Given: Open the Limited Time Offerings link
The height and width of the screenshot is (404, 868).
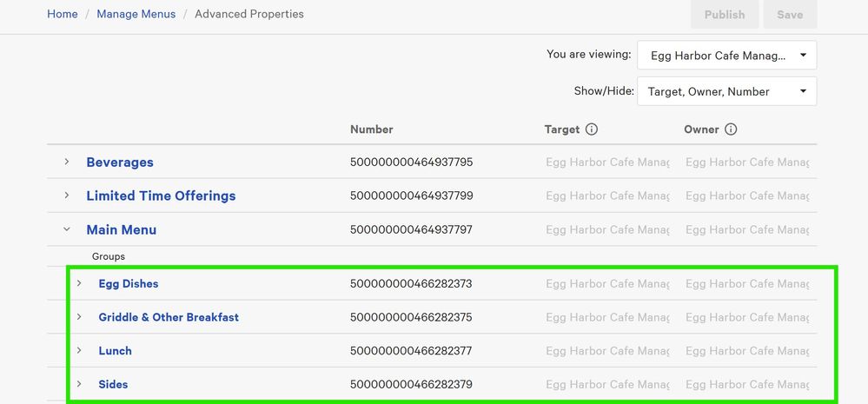Looking at the screenshot, I should click(x=161, y=196).
